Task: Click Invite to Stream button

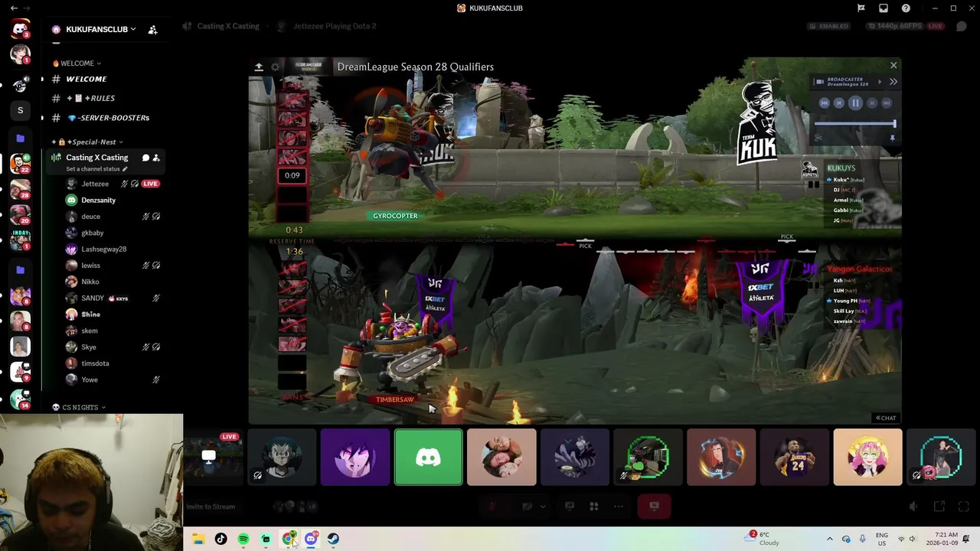Action: 211,507
